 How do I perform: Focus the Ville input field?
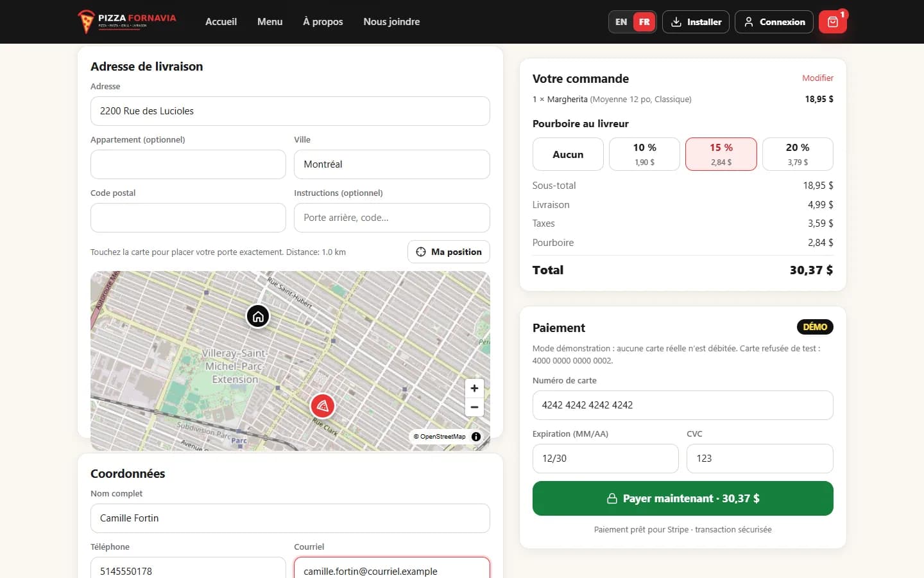click(392, 164)
